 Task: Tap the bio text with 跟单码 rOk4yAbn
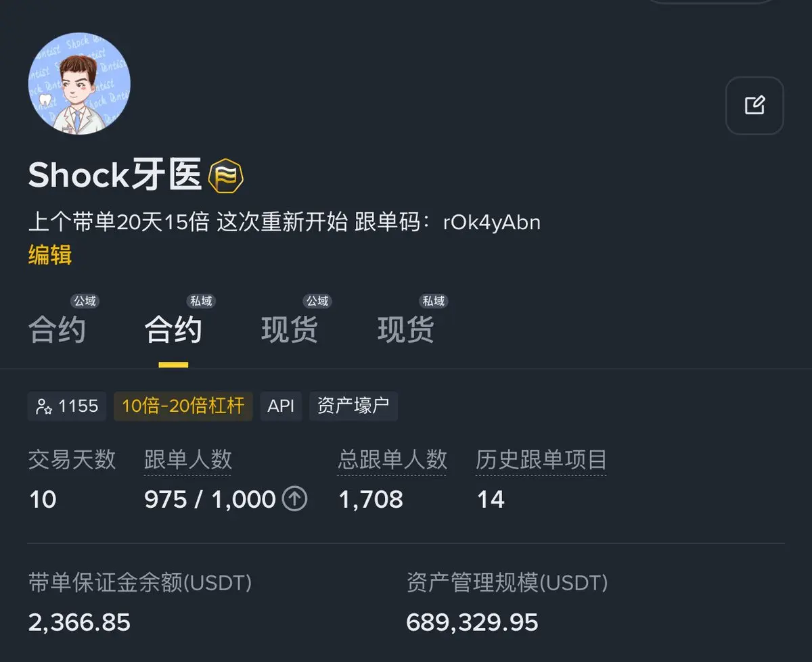coord(284,222)
